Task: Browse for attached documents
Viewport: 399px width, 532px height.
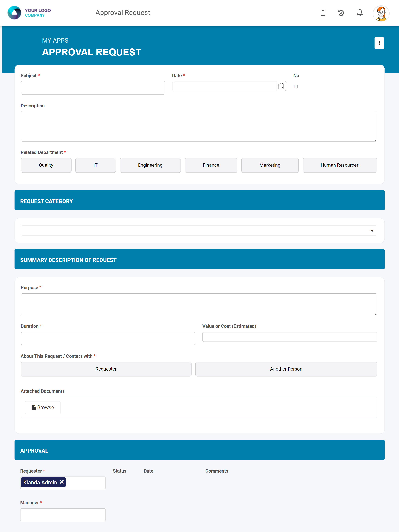Action: (43, 407)
